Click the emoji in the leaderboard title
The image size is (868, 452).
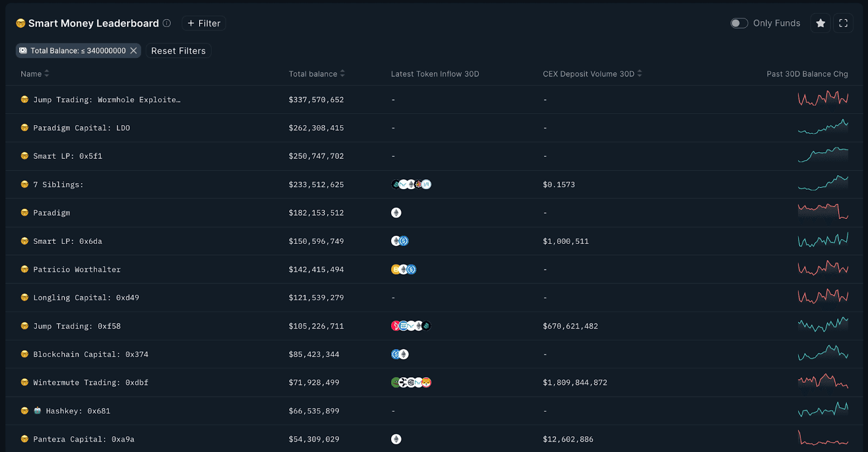click(x=21, y=23)
